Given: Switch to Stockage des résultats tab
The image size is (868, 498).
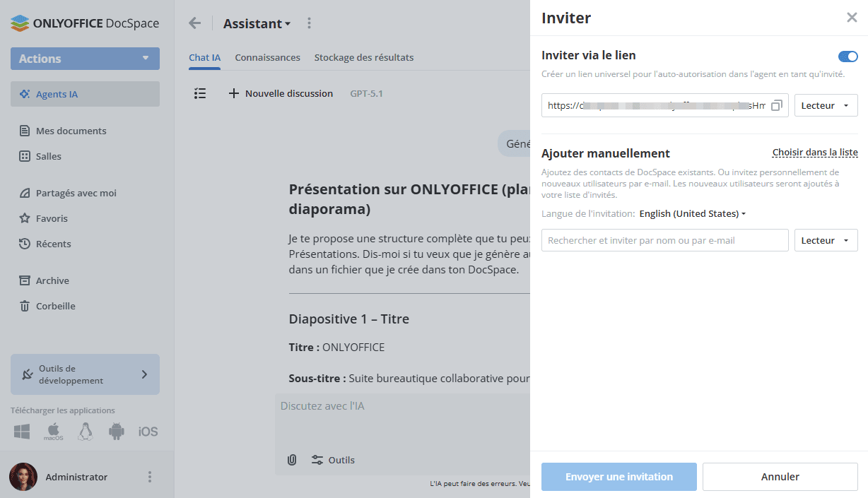Looking at the screenshot, I should (364, 57).
